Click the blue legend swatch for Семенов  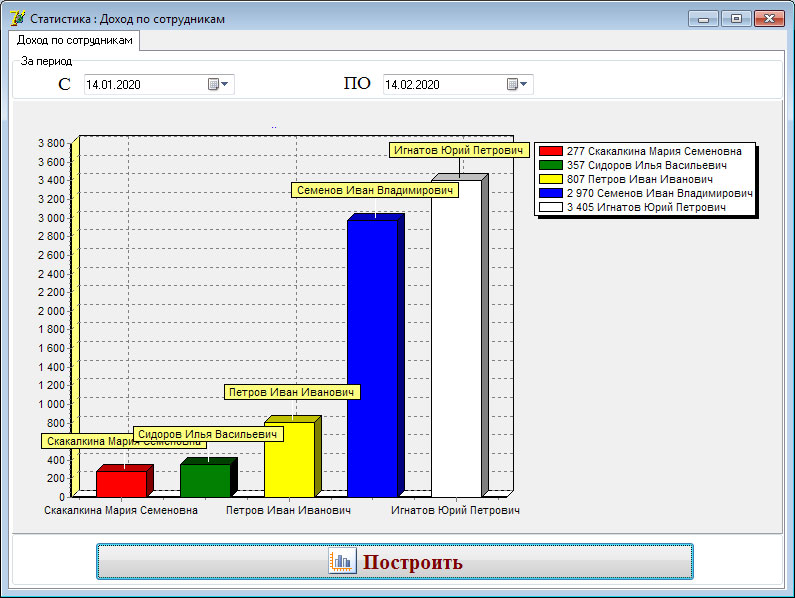pyautogui.click(x=551, y=193)
